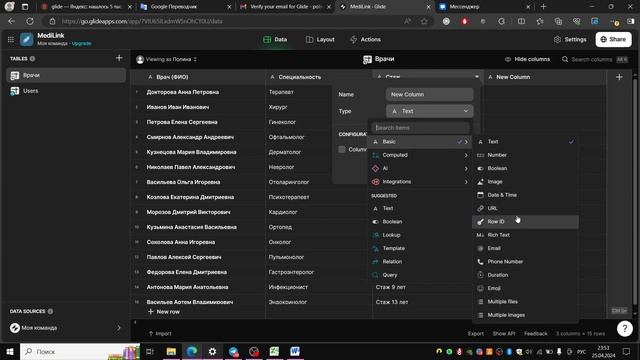Select the Row ID column type
The height and width of the screenshot is (360, 640).
(525, 222)
